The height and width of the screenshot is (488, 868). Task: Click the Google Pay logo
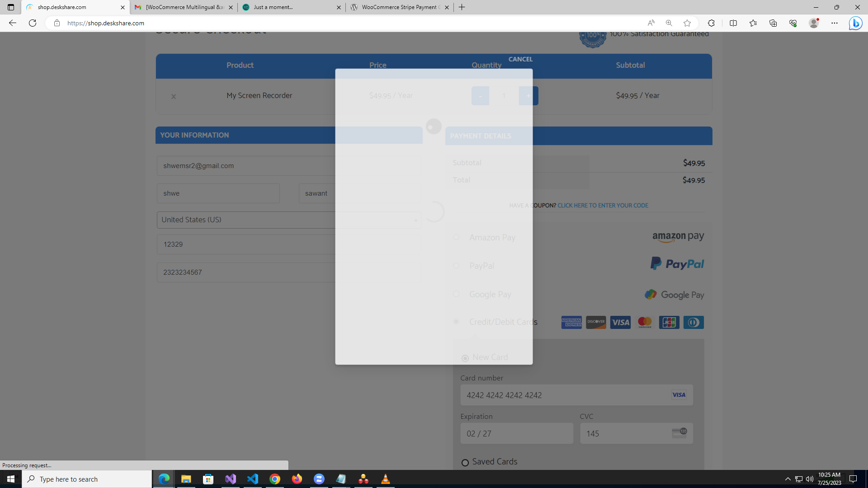pos(675,295)
